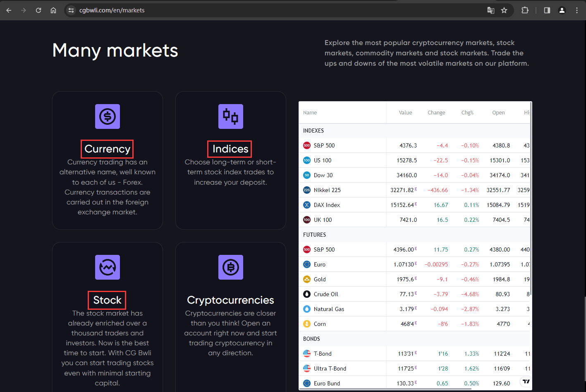The height and width of the screenshot is (392, 586).
Task: Click the Dow 30 logo icon
Action: tap(307, 175)
